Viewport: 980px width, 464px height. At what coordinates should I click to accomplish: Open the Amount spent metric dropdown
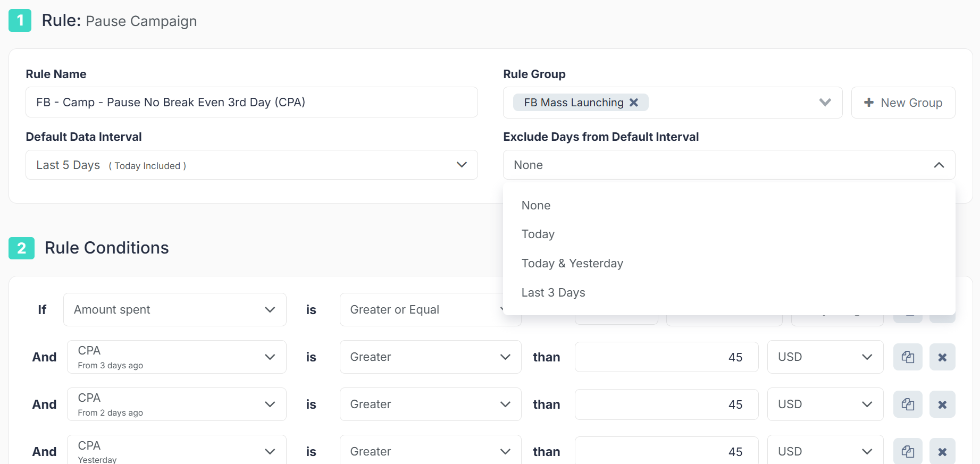174,309
